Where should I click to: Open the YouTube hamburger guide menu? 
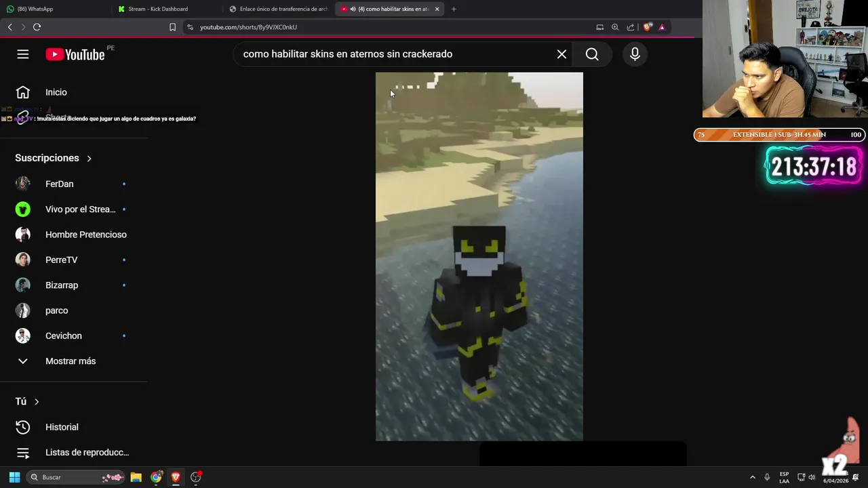coord(23,54)
